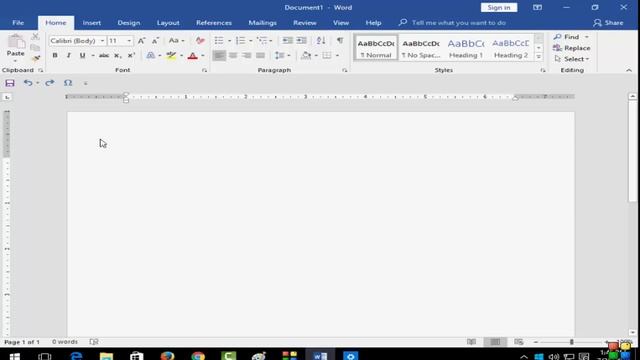The height and width of the screenshot is (360, 640).
Task: Select the Format Painter brush
Action: (36, 58)
